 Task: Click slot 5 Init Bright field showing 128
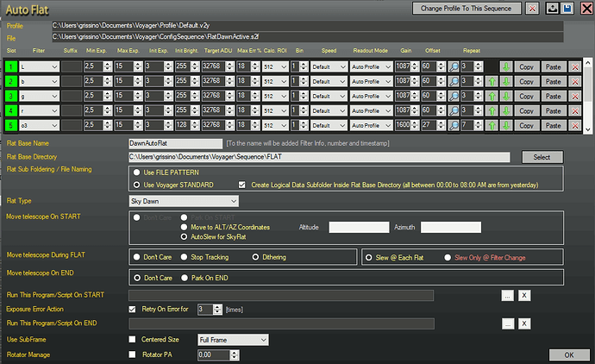[183, 125]
